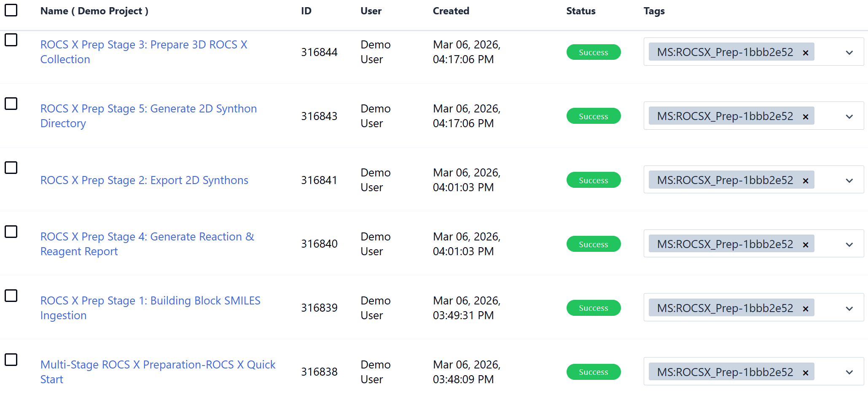Click the MS:ROCSX_Prep-1bbb2e52 tag for job 316839
The image size is (868, 395).
coord(725,308)
